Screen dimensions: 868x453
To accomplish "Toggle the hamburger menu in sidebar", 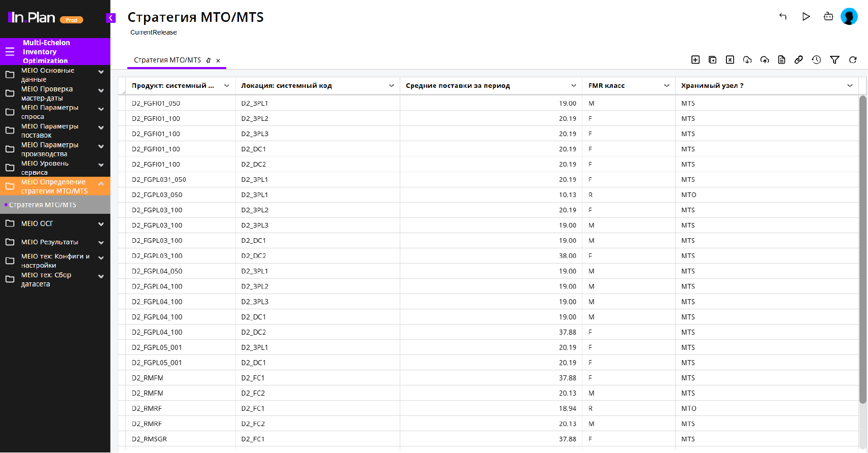I will click(10, 52).
